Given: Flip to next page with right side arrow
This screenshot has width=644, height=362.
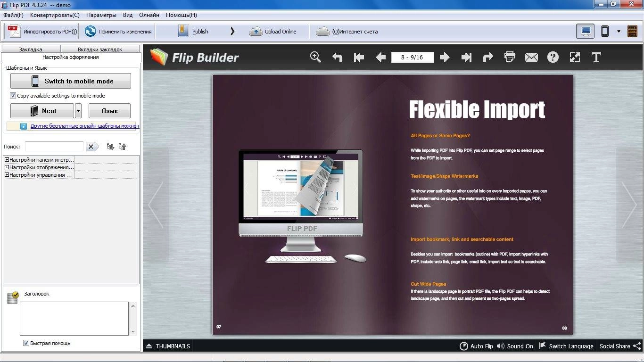Looking at the screenshot, I should coord(629,205).
